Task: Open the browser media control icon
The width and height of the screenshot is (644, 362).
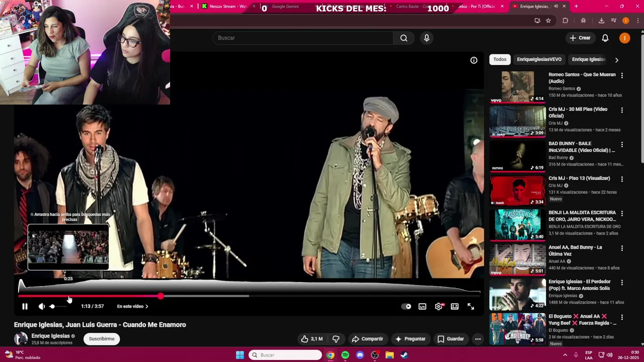Action: [613, 21]
